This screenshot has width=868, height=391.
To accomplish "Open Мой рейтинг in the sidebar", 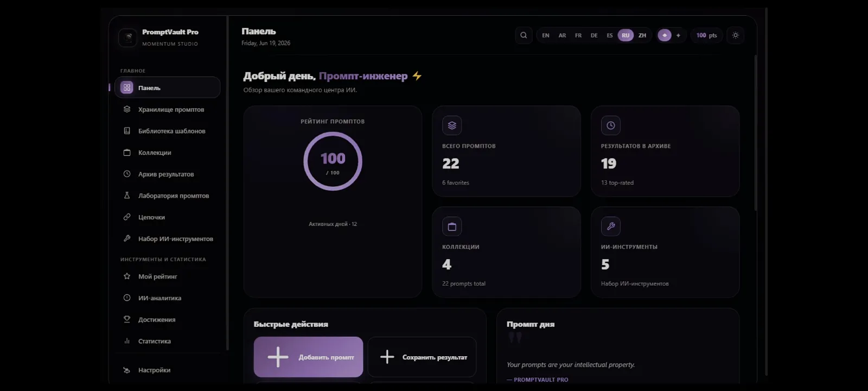I will pos(168,276).
